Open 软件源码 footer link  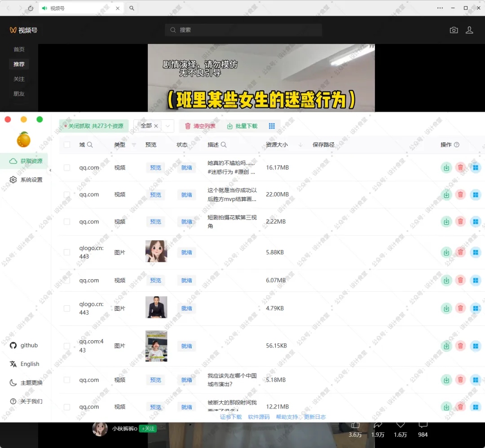(x=259, y=417)
